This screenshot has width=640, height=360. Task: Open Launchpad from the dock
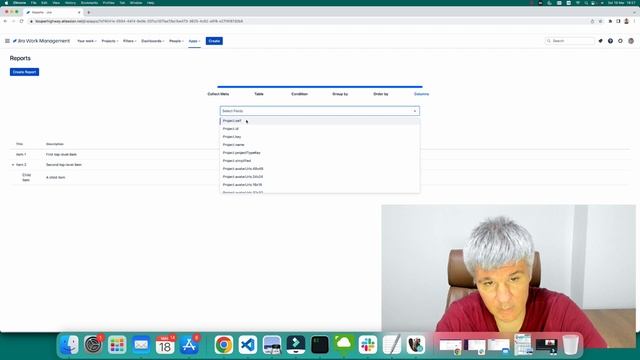point(117,345)
